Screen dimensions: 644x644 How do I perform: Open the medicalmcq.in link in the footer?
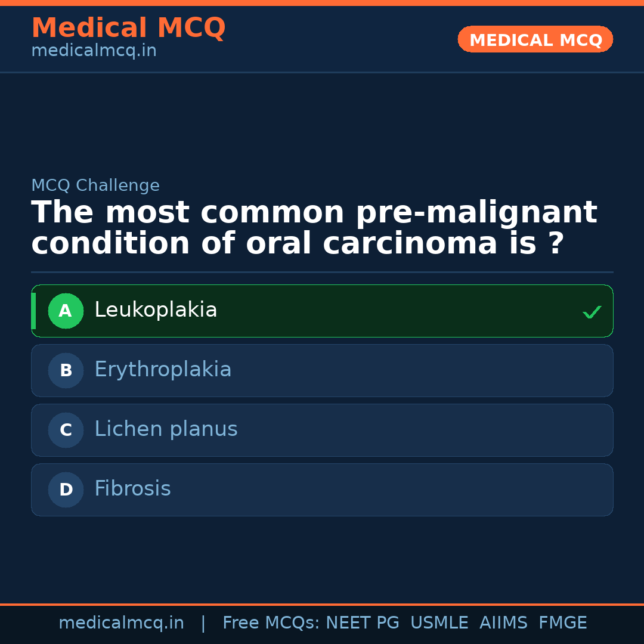121,623
